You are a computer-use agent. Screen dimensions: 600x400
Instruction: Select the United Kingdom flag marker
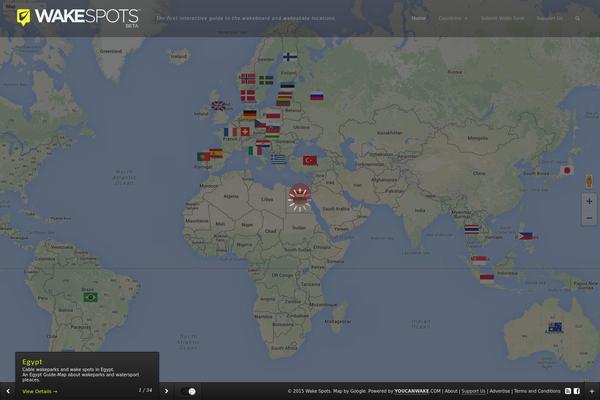coord(218,106)
